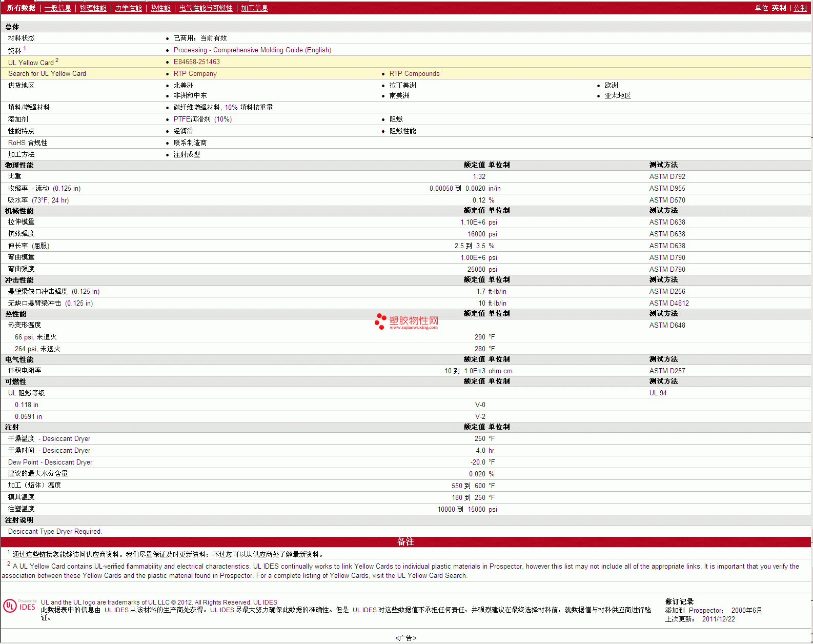Click ASTM D955 test method

[x=667, y=188]
